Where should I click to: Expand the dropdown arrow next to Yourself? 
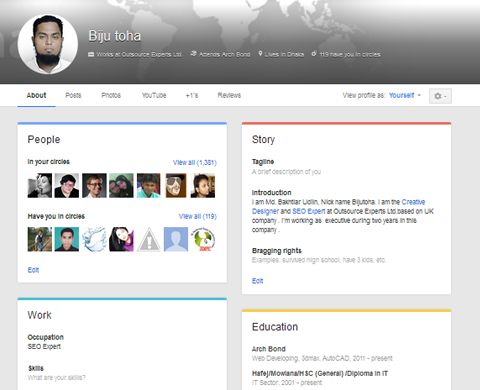click(x=419, y=95)
